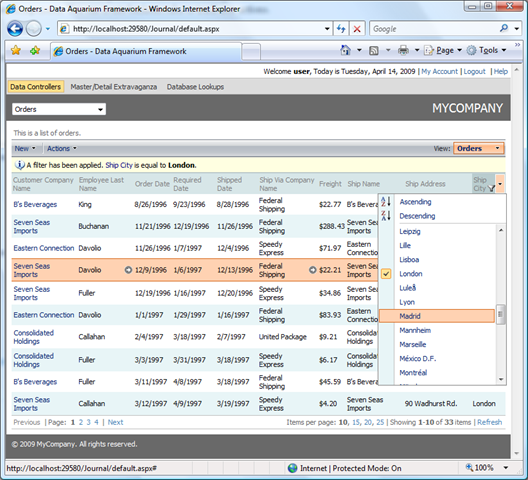Click the Print icon in command bar

403,51
